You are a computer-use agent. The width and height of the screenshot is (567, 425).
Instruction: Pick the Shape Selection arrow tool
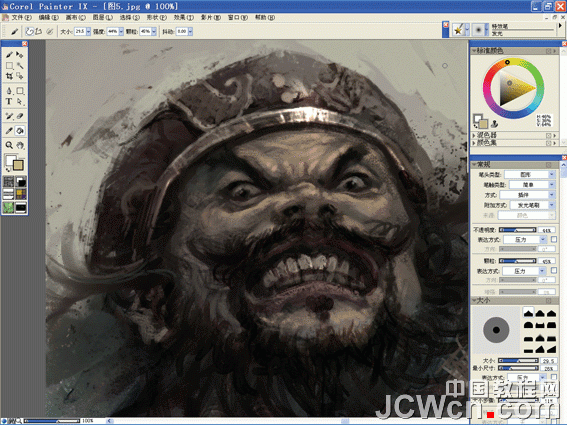pyautogui.click(x=20, y=101)
